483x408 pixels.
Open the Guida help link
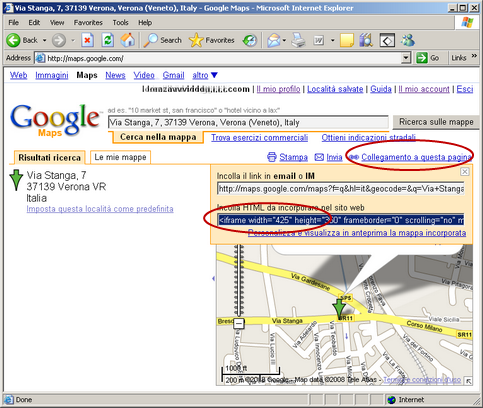(381, 89)
